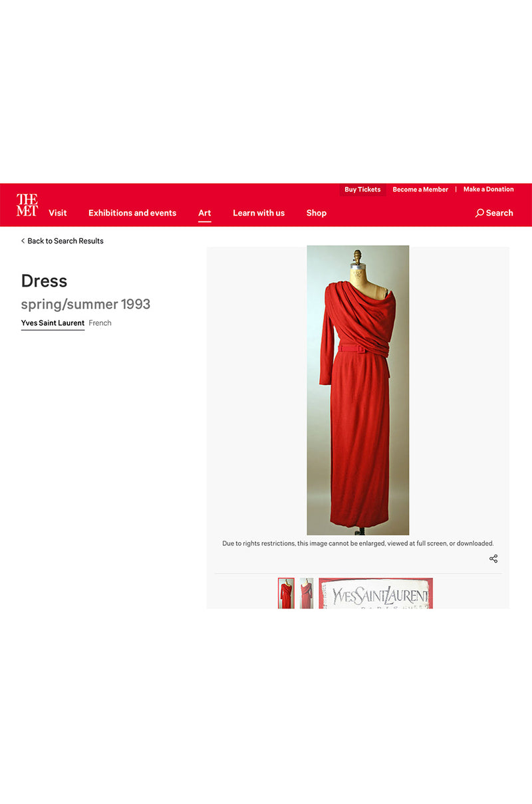Select the Art navigation item
This screenshot has width=532, height=804.
204,213
